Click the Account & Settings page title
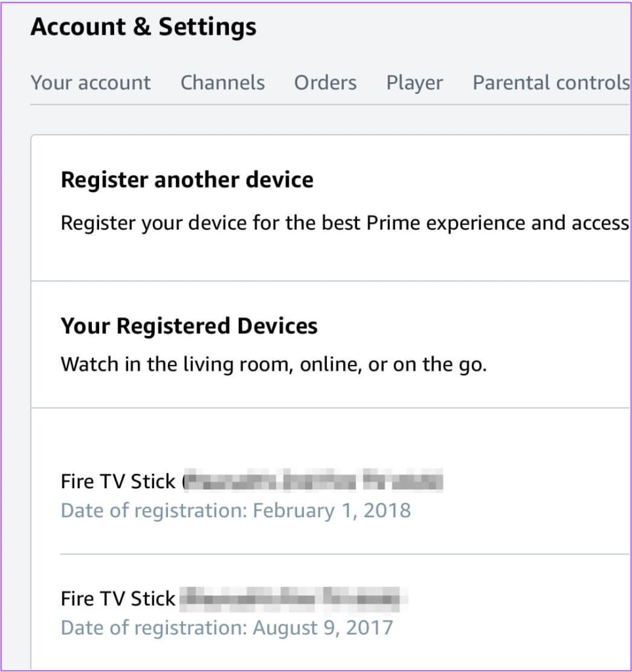This screenshot has width=632, height=672. (x=144, y=27)
